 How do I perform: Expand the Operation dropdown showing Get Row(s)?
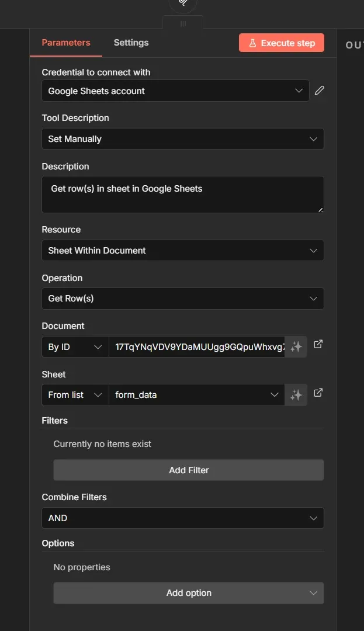pos(182,298)
